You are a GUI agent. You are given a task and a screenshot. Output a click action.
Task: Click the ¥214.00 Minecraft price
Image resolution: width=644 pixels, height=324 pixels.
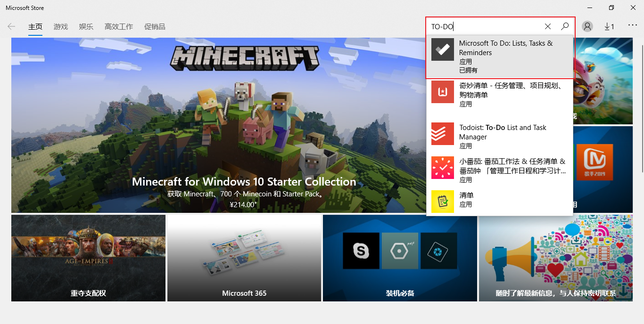tap(243, 205)
